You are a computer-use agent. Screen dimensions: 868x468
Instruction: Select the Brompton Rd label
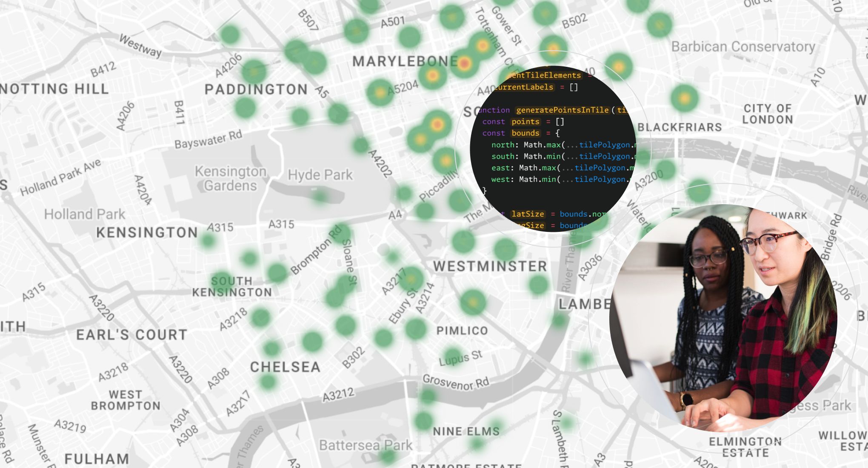pos(316,250)
